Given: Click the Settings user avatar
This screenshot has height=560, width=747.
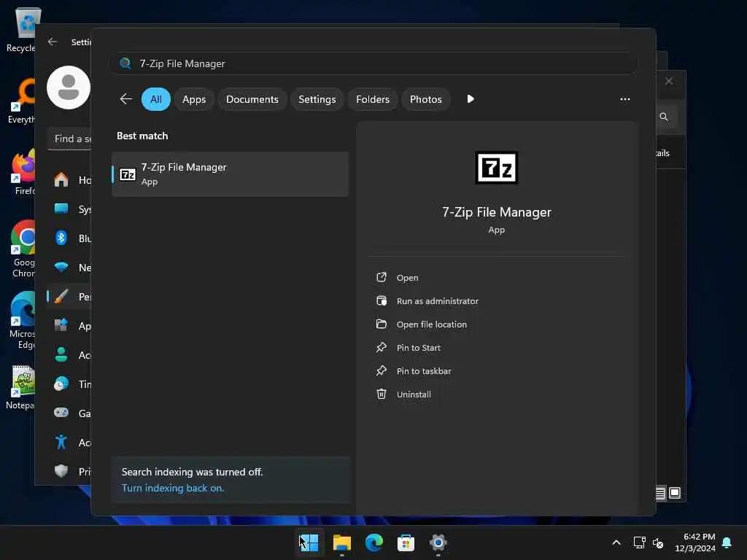Looking at the screenshot, I should pos(69,87).
